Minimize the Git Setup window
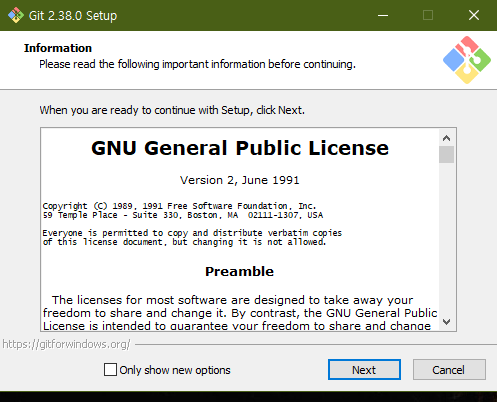The height and width of the screenshot is (402, 497). pyautogui.click(x=383, y=15)
